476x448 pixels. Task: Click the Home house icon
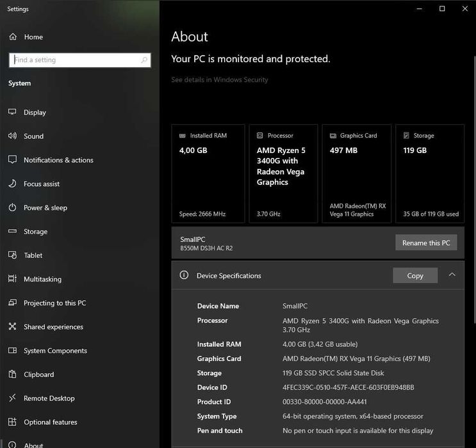13,36
